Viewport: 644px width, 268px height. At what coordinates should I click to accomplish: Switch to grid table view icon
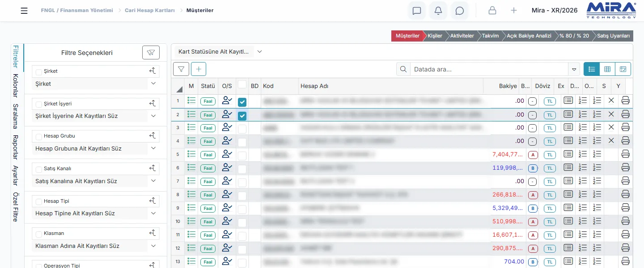click(607, 69)
